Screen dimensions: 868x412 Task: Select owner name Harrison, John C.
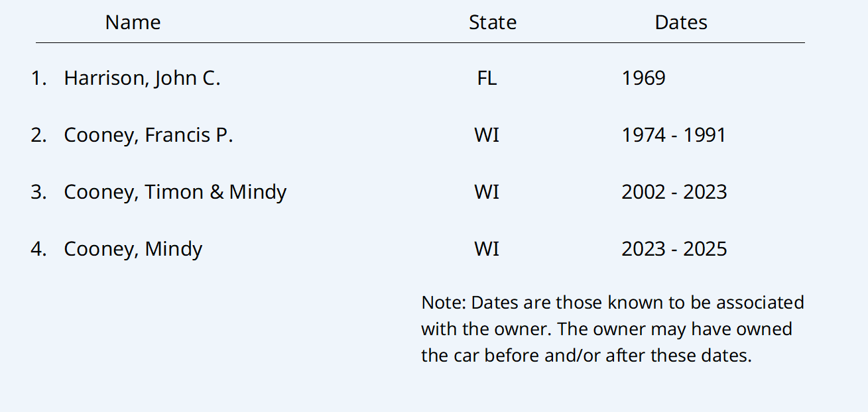(142, 78)
